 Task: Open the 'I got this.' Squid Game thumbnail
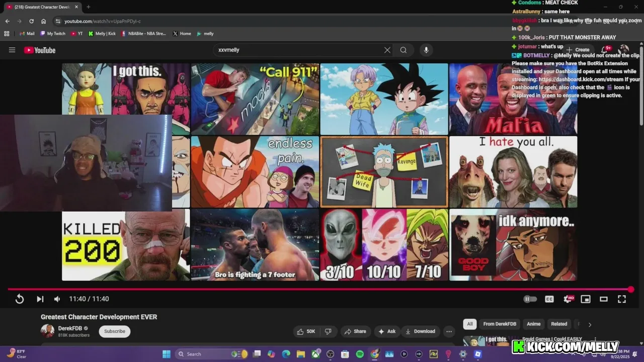[x=126, y=88]
